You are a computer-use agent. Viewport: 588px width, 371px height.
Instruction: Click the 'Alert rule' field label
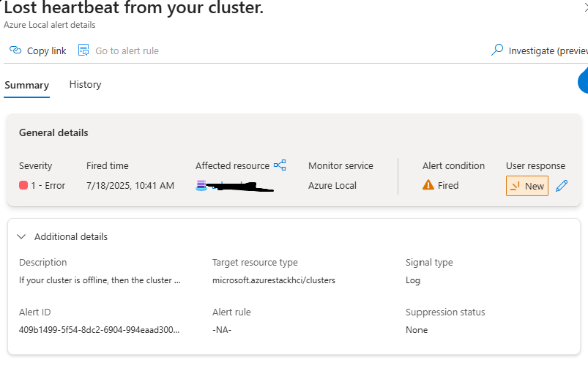(231, 312)
